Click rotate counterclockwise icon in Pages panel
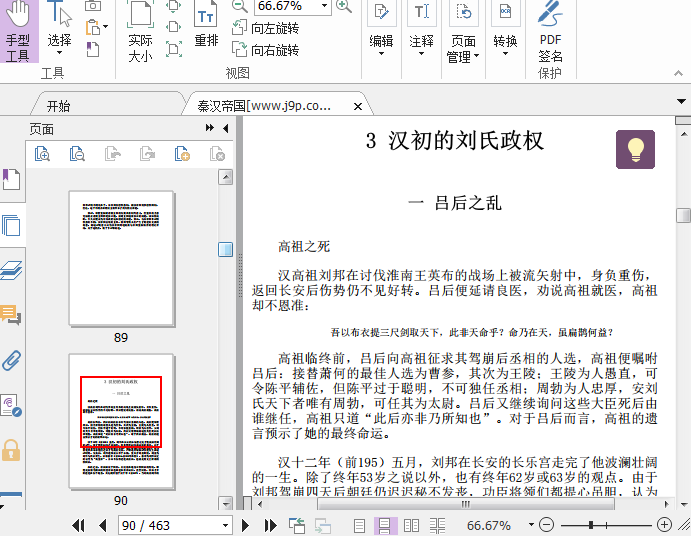This screenshot has width=691, height=536. click(x=112, y=154)
